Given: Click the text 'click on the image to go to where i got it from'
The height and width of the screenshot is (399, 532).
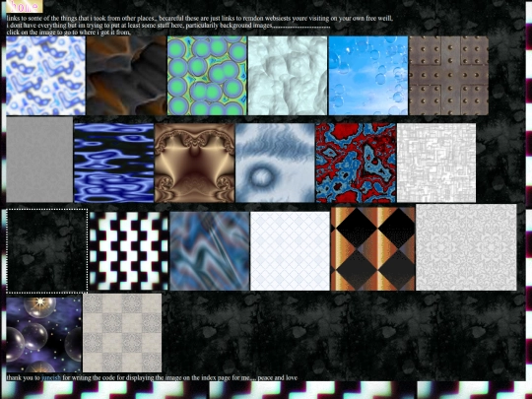Looking at the screenshot, I should pos(68,33).
